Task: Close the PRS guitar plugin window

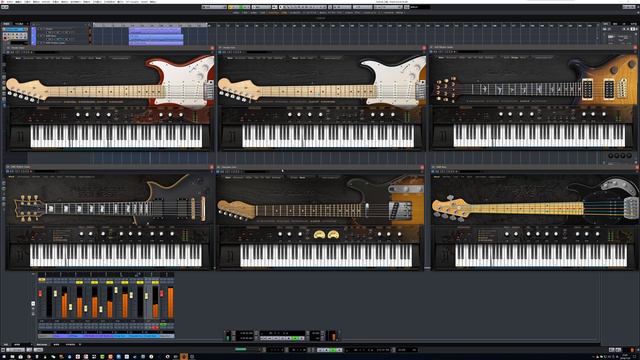Action: click(x=636, y=47)
